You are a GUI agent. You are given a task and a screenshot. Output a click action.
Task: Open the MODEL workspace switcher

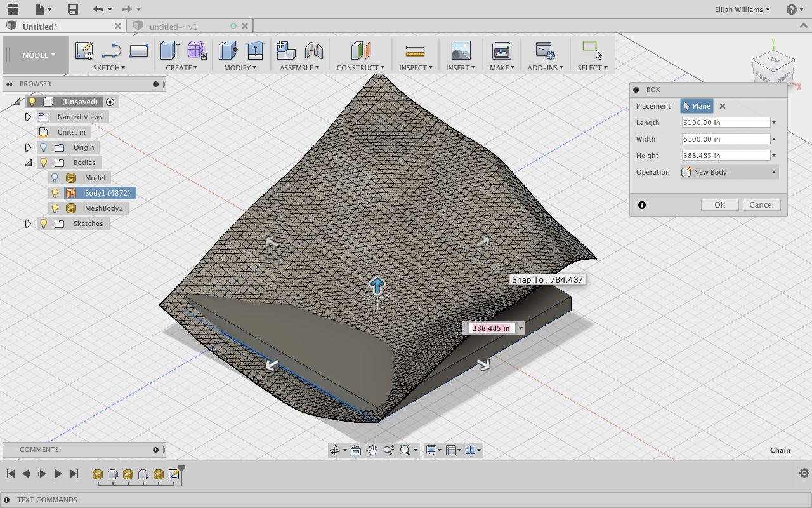[x=35, y=55]
